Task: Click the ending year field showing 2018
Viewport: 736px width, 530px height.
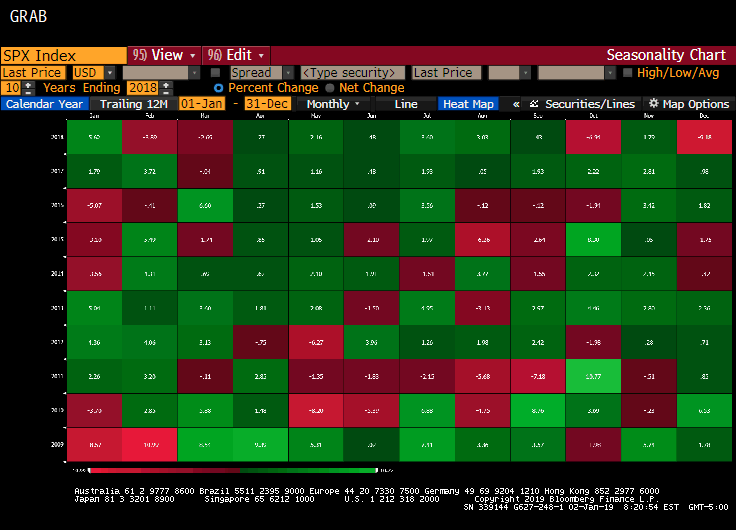Action: pos(143,88)
